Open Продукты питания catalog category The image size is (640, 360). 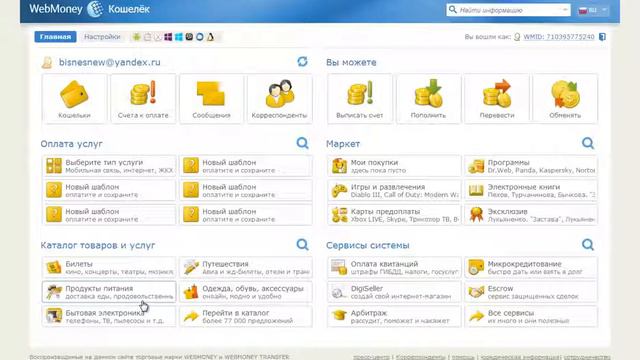click(x=109, y=292)
